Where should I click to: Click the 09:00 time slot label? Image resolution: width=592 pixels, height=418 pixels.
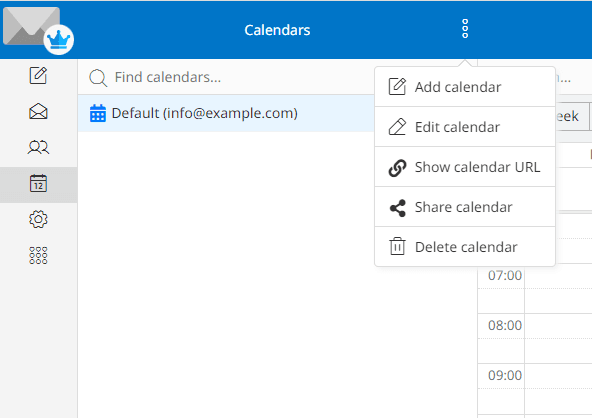point(505,375)
